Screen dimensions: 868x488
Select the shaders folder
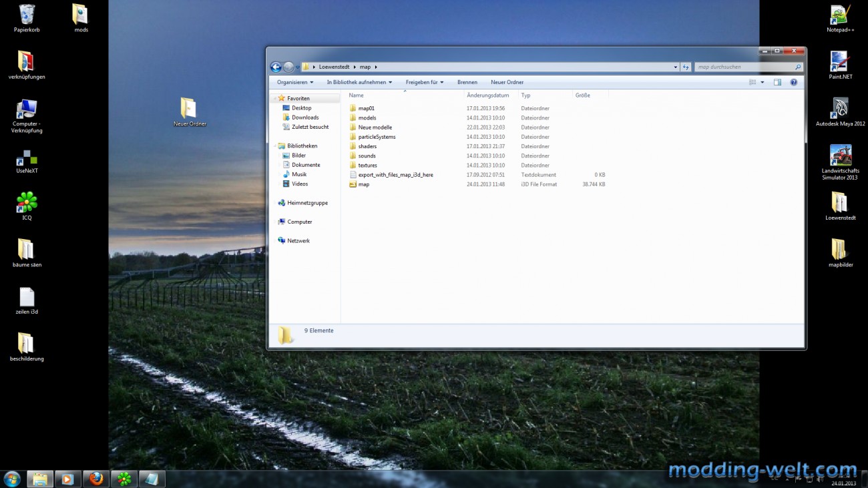click(x=363, y=146)
